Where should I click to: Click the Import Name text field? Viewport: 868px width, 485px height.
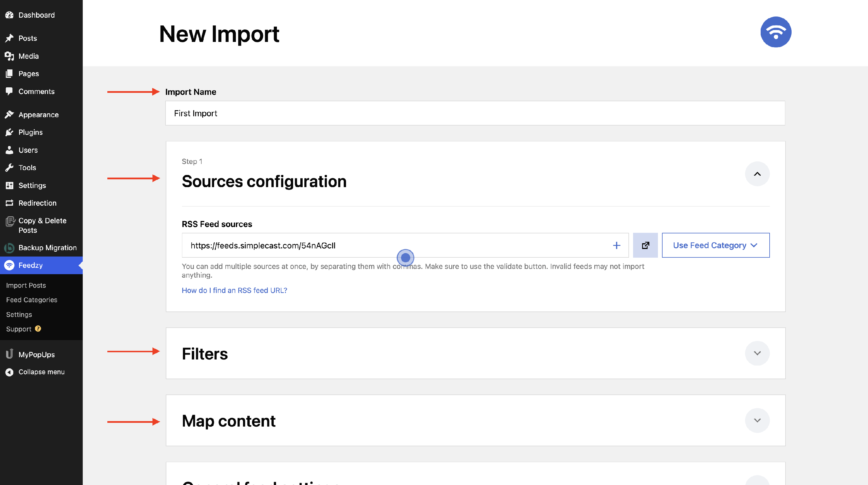coord(475,113)
